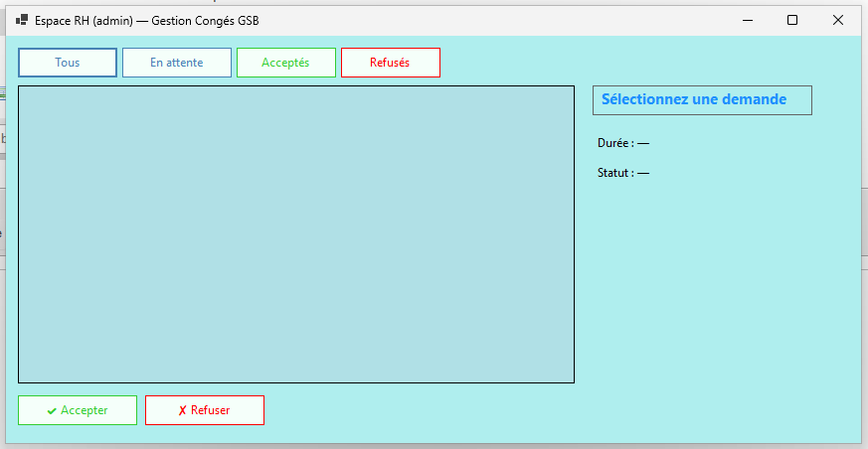Click the Sélectionnez une demande heading
This screenshot has height=449, width=868.
[694, 99]
